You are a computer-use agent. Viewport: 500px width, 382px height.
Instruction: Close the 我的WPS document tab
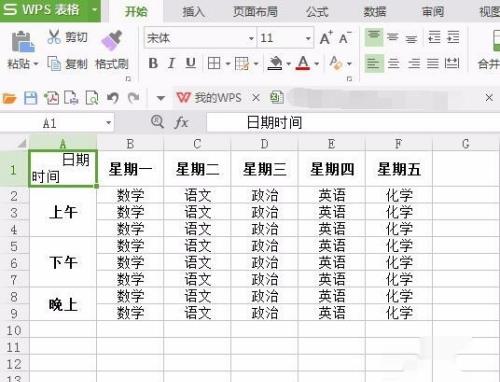click(x=256, y=98)
